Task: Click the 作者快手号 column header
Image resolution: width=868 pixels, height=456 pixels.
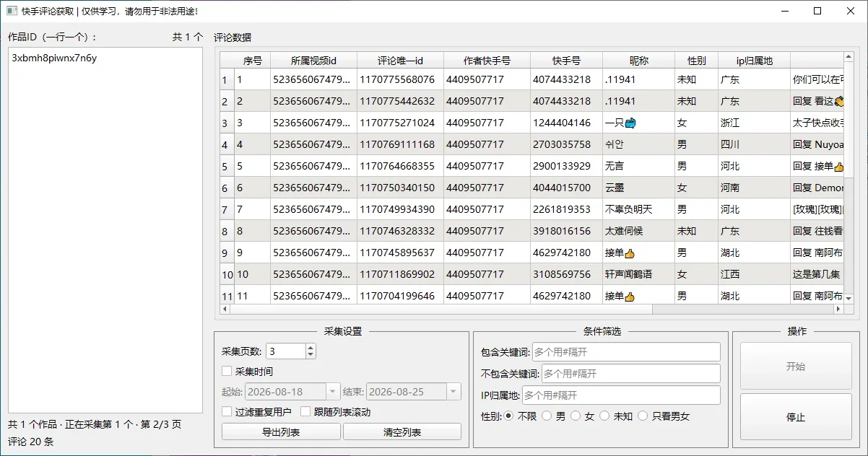Action: tap(487, 61)
